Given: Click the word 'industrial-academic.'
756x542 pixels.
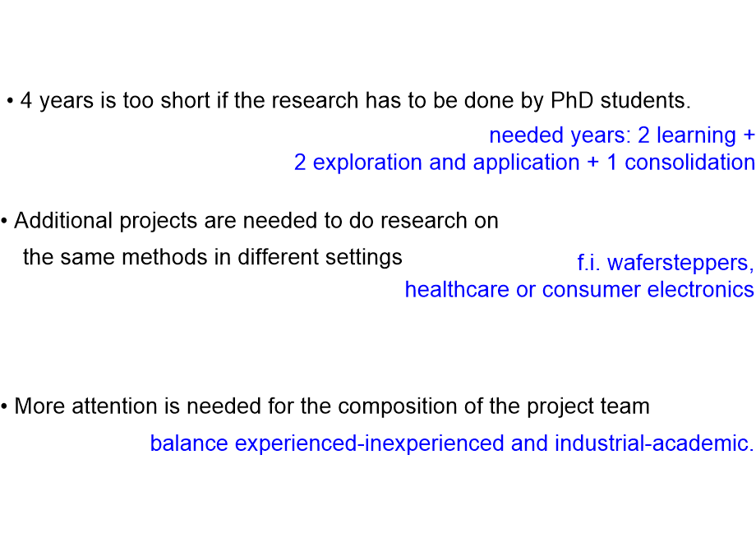Looking at the screenshot, I should coord(654,443).
